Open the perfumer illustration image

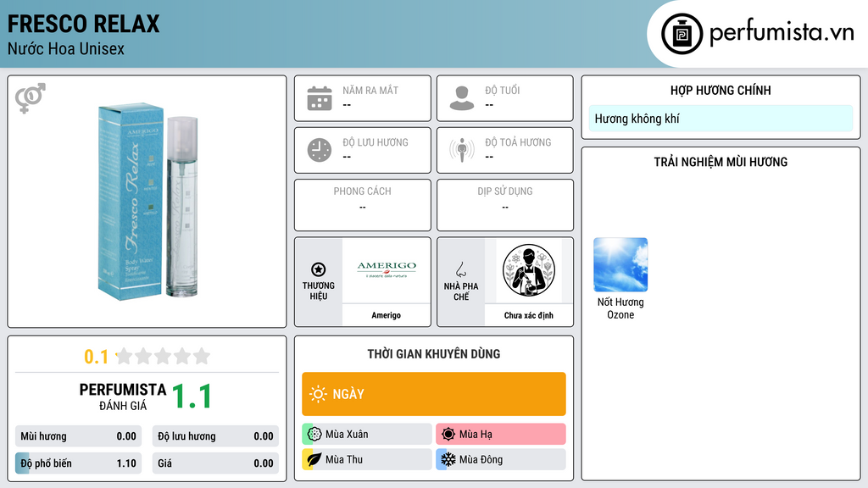point(529,270)
